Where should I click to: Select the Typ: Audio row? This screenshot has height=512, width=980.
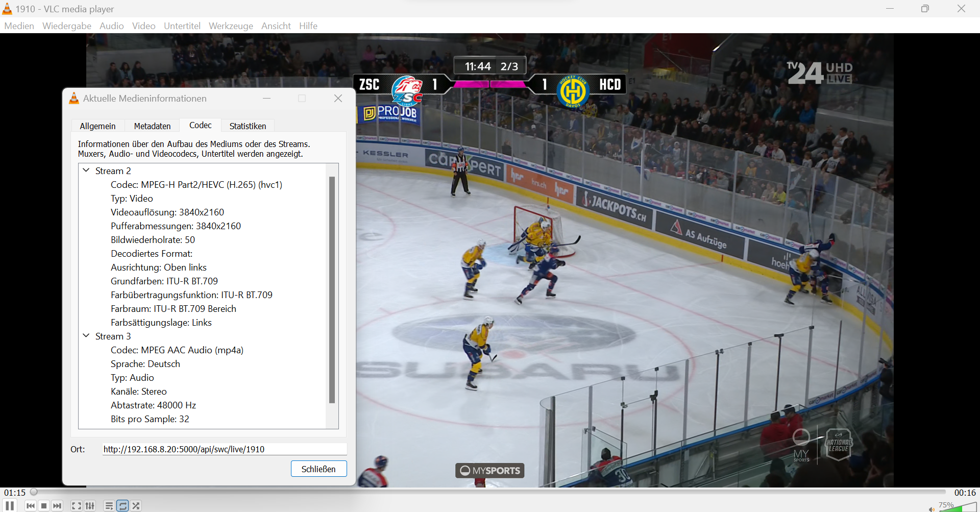tap(132, 378)
